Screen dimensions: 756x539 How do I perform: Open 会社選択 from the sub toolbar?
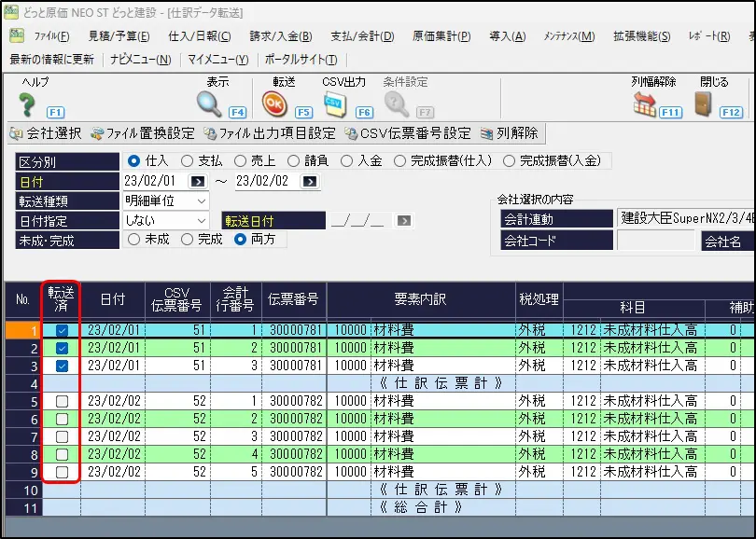(46, 133)
